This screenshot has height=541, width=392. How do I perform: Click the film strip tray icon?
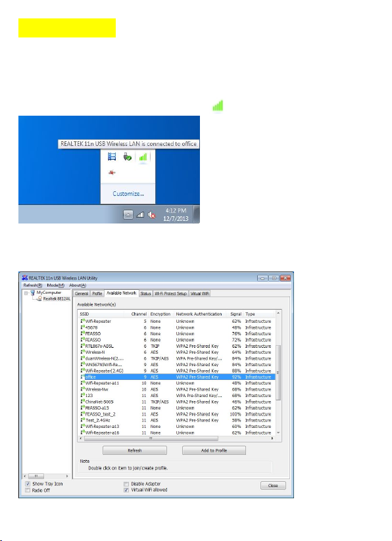click(x=112, y=156)
